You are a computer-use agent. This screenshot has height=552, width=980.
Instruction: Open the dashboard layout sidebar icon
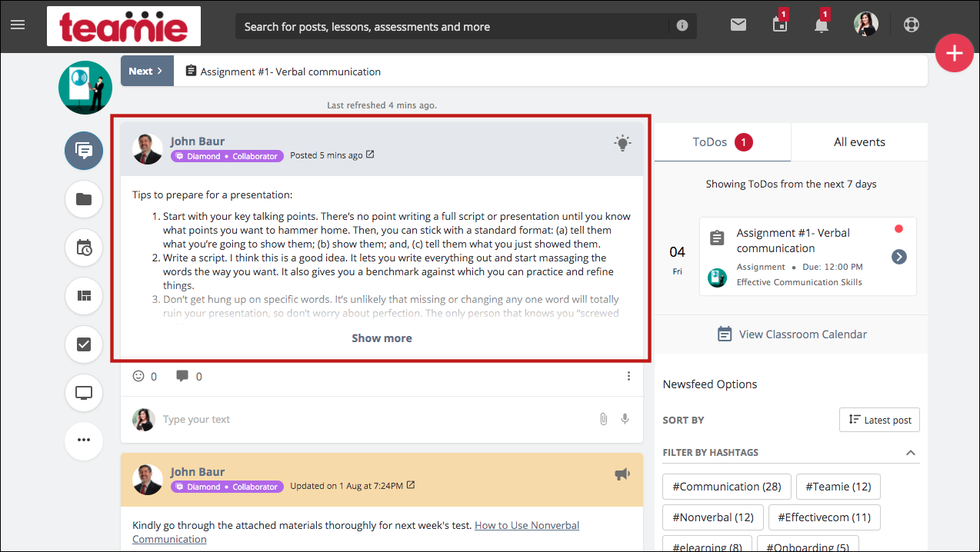click(x=84, y=296)
